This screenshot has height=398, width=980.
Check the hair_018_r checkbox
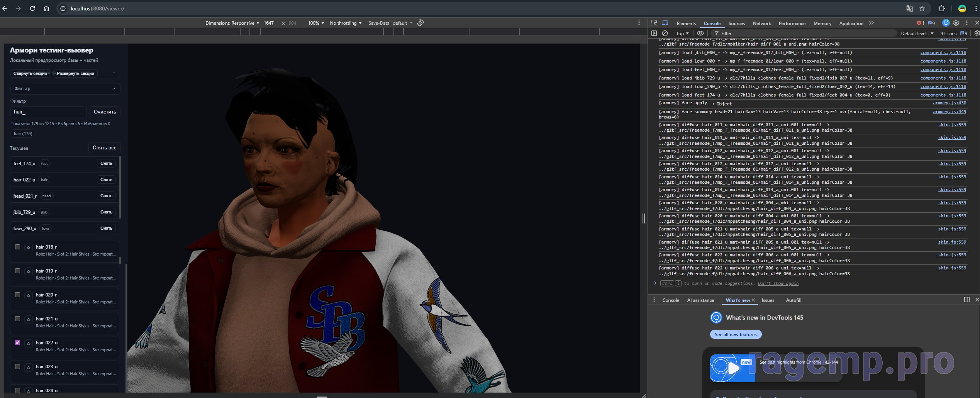(x=17, y=247)
